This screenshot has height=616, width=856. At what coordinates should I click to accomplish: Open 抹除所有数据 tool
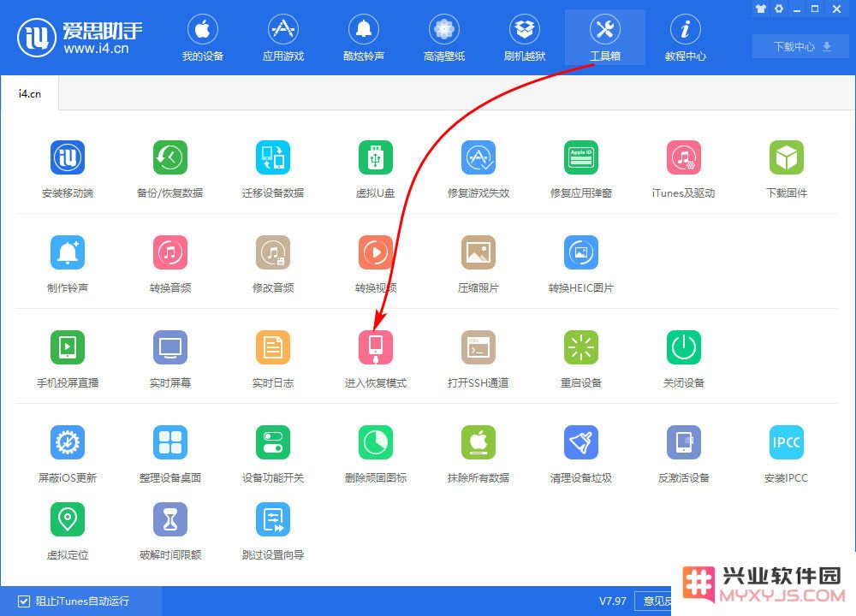[x=479, y=442]
